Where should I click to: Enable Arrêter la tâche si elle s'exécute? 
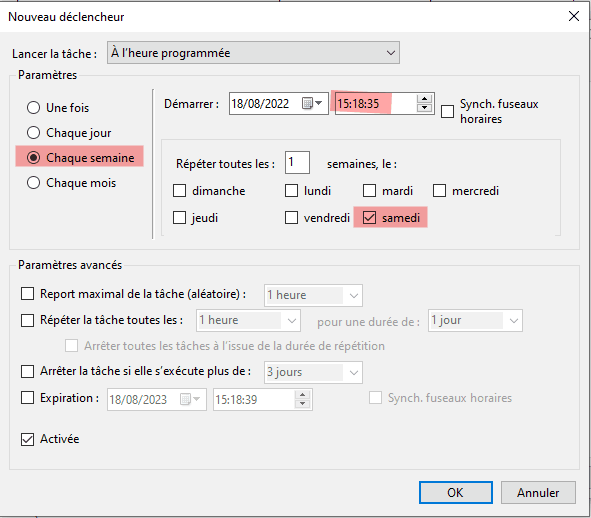(x=28, y=371)
